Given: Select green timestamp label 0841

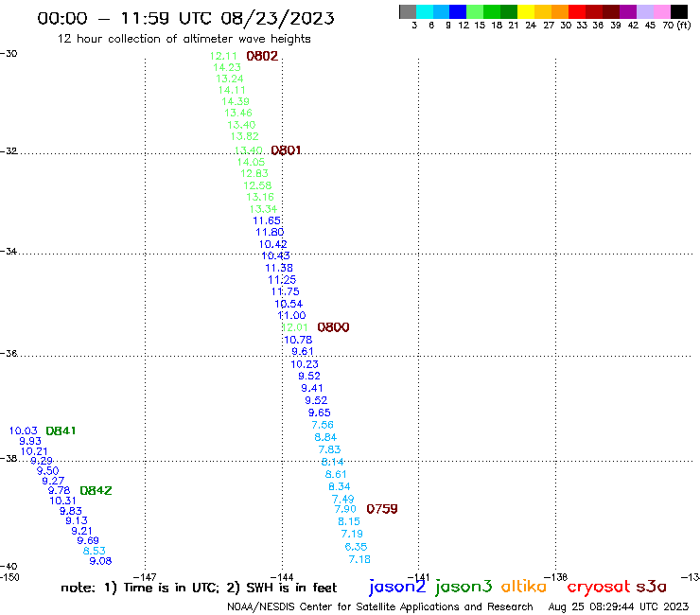Looking at the screenshot, I should point(61,431).
